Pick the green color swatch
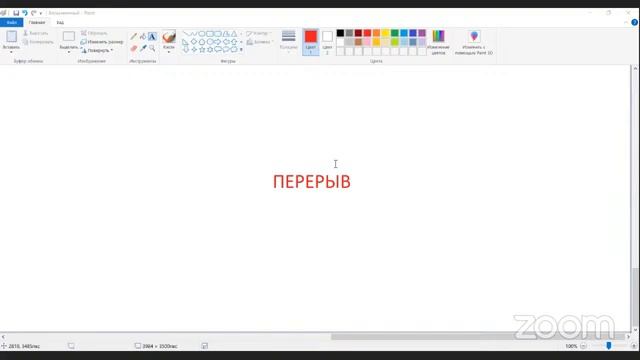 pyautogui.click(x=395, y=33)
